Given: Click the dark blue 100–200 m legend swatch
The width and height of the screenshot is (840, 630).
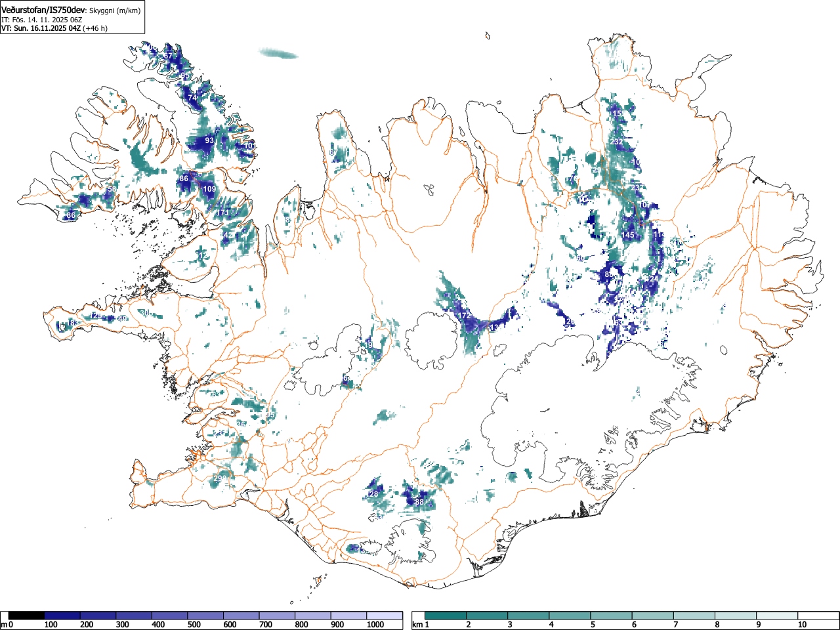Looking at the screenshot, I should pyautogui.click(x=62, y=616).
